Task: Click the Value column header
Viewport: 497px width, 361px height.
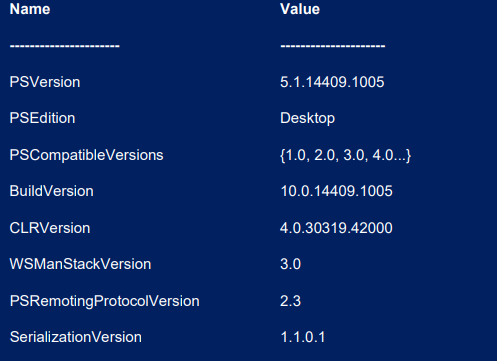Action: [x=300, y=9]
